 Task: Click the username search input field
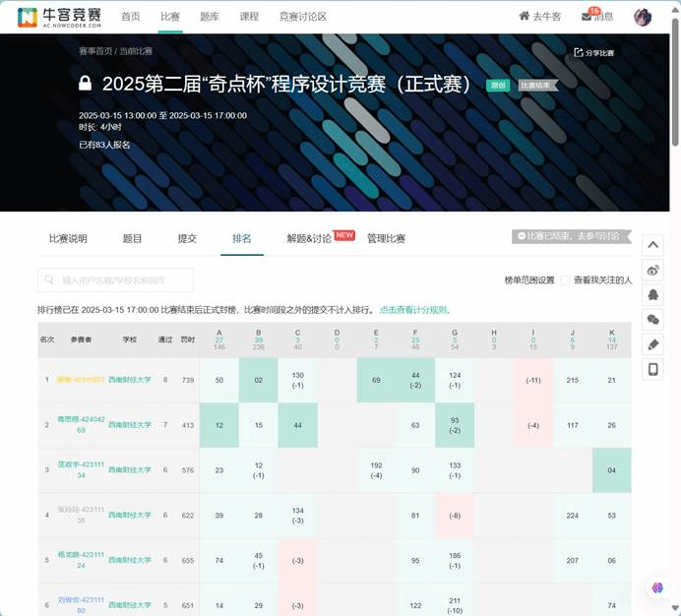pos(115,280)
